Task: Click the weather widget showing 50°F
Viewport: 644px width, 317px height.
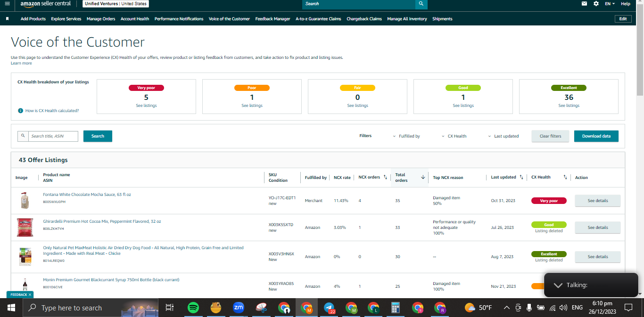Action: [x=478, y=308]
